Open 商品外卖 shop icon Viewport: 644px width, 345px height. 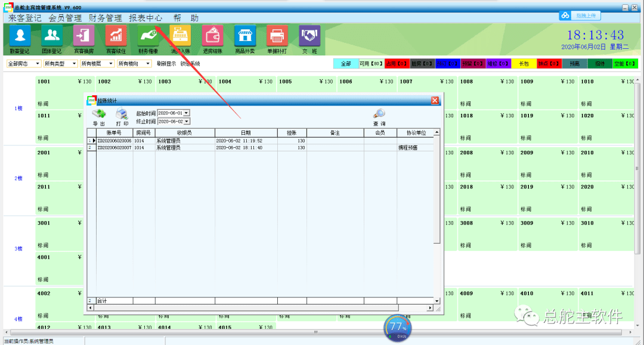(245, 39)
